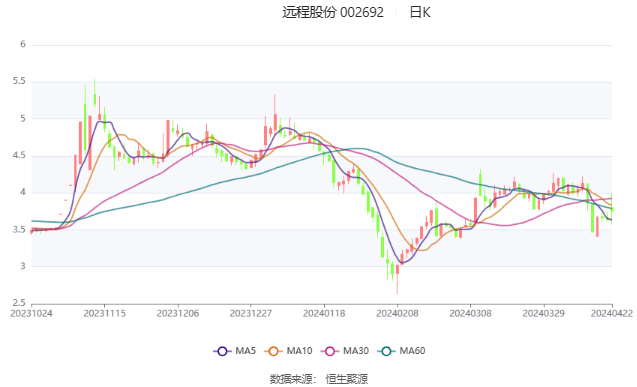Toggle the MA10 legend entry
637x387 pixels.
click(x=288, y=351)
